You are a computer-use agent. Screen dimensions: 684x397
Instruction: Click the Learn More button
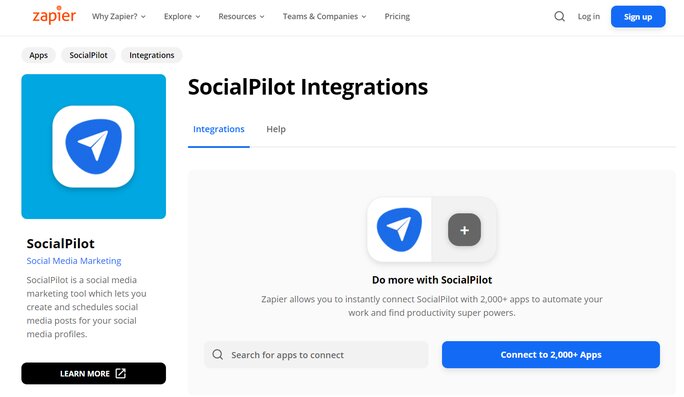point(93,373)
